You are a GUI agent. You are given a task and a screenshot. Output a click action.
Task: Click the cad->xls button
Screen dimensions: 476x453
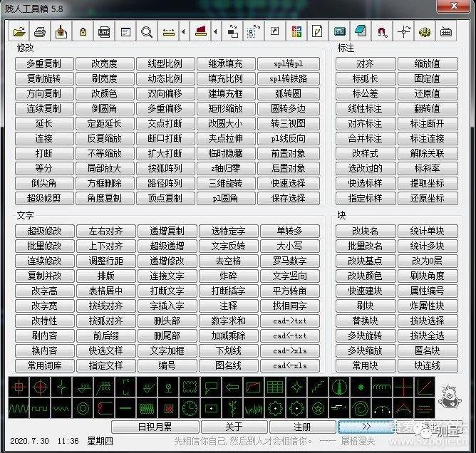tap(289, 350)
